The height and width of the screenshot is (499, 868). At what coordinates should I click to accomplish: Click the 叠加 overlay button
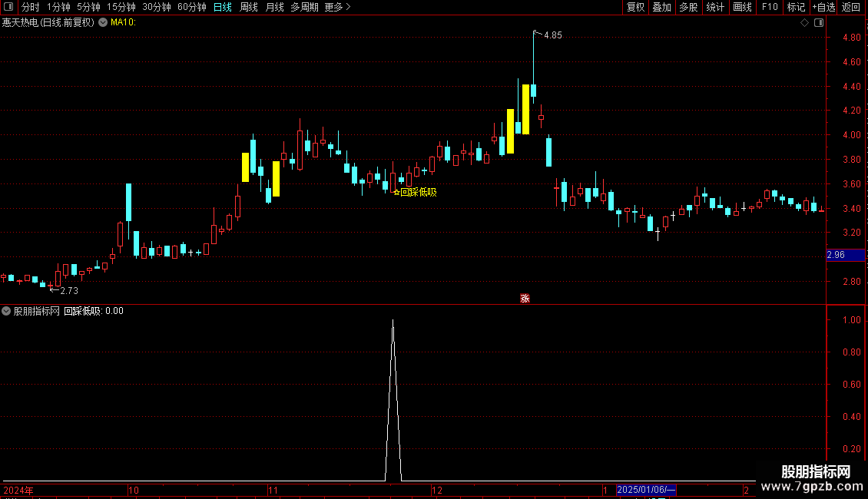(661, 7)
